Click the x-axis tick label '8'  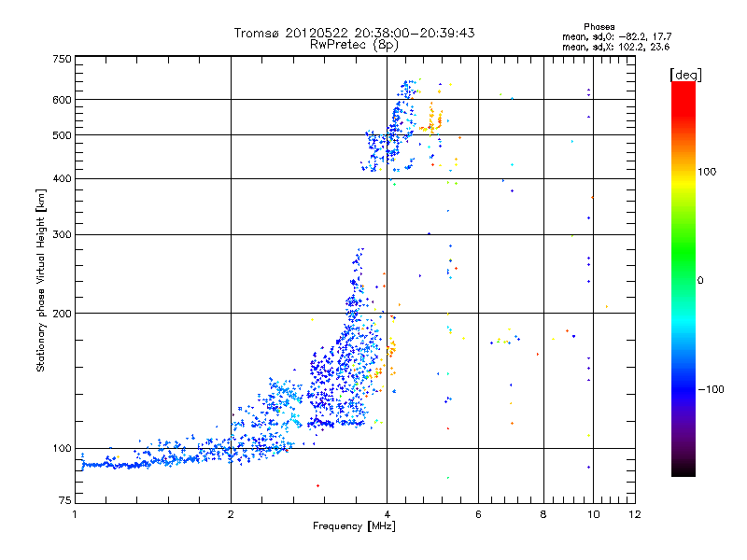pyautogui.click(x=543, y=514)
